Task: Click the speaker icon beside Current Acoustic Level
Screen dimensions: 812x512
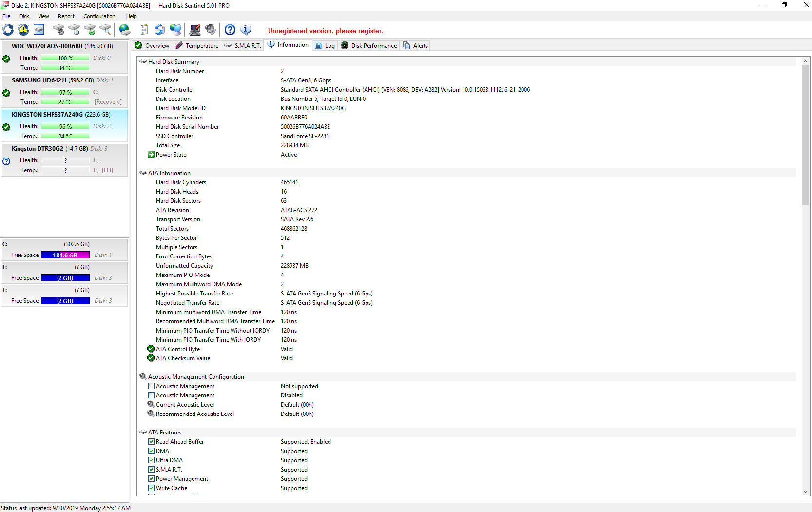Action: (151, 404)
